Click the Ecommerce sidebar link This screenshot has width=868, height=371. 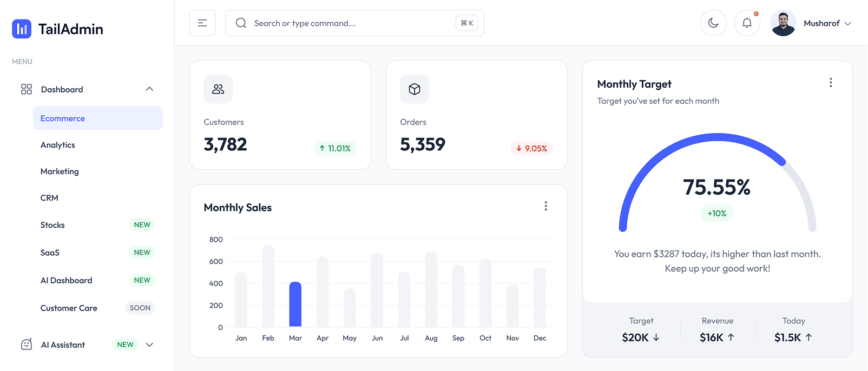(62, 118)
